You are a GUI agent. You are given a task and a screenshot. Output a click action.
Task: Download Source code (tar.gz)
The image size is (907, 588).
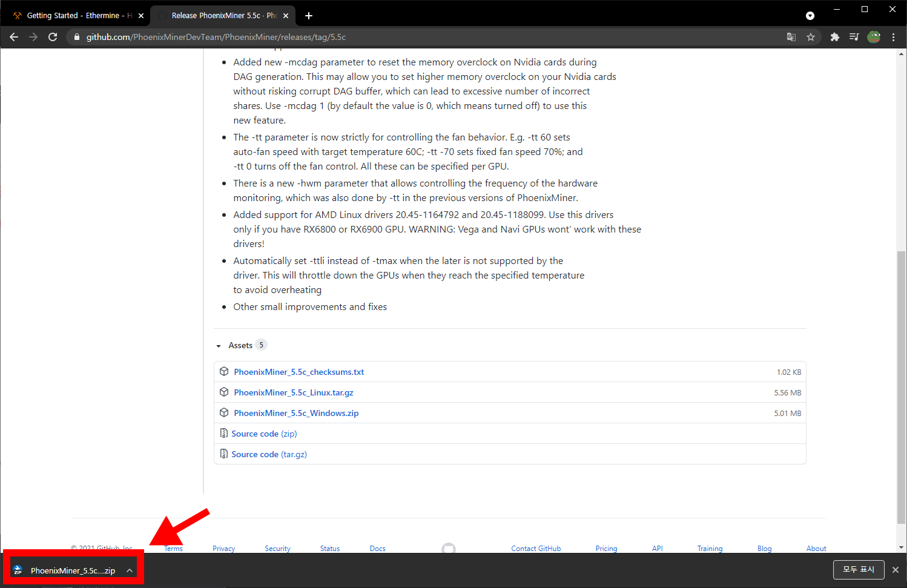click(x=269, y=454)
